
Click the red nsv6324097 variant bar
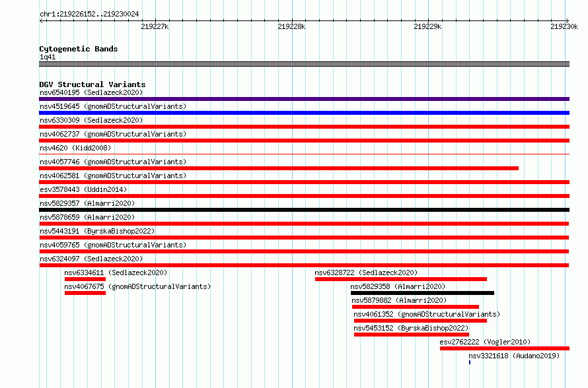point(304,265)
